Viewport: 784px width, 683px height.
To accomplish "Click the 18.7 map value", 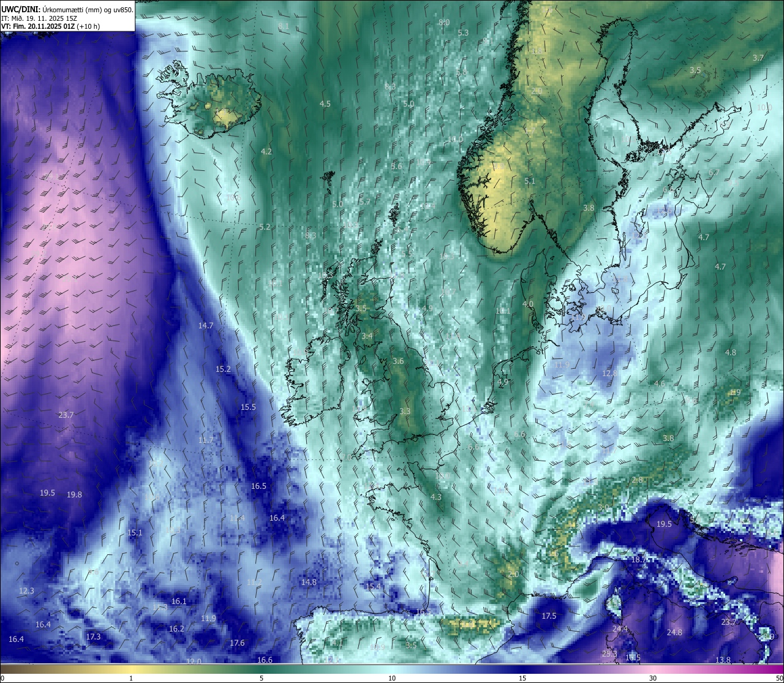I will coord(639,559).
